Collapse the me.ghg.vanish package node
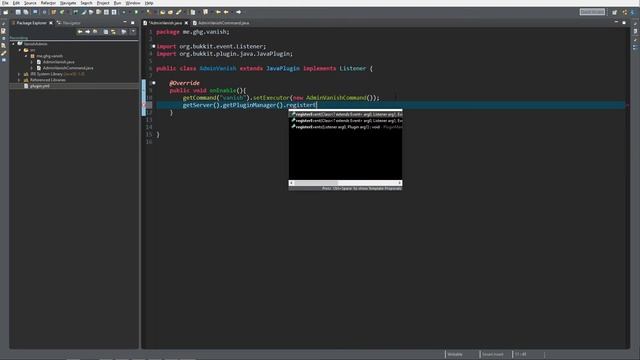Image resolution: width=640 pixels, height=360 pixels. (x=26, y=56)
